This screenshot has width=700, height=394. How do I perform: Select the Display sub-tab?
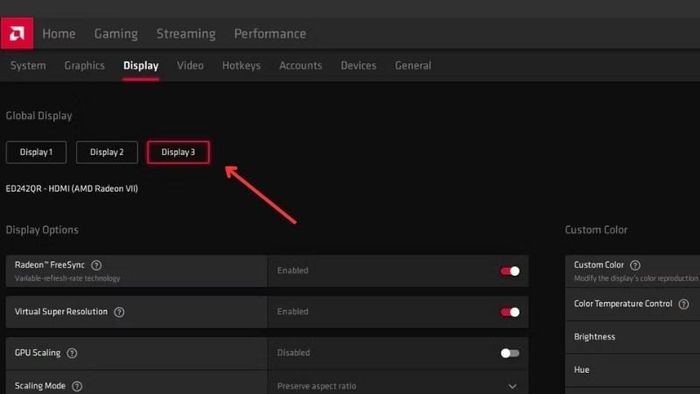click(x=141, y=66)
